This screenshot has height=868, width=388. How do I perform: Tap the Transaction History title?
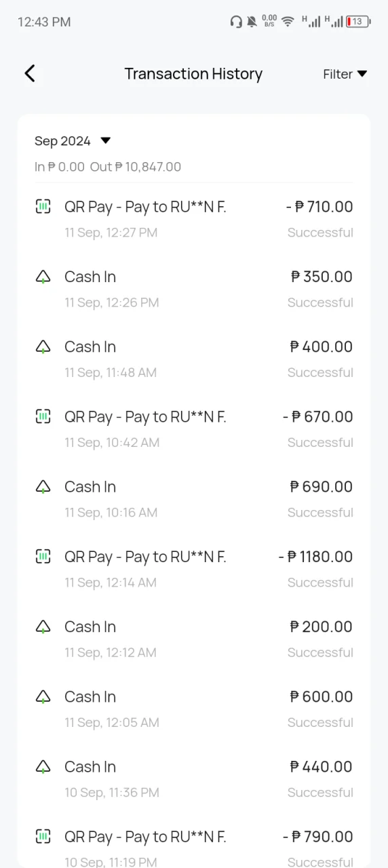(193, 74)
